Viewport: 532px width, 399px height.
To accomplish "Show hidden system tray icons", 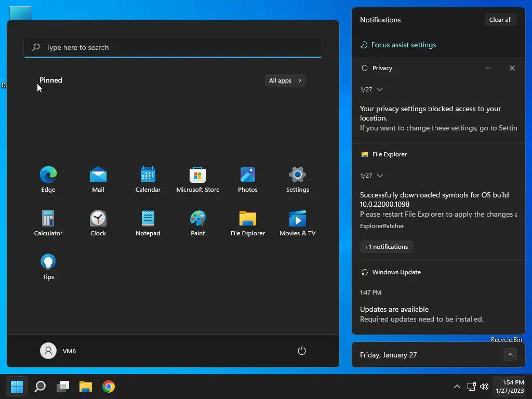I will [457, 386].
